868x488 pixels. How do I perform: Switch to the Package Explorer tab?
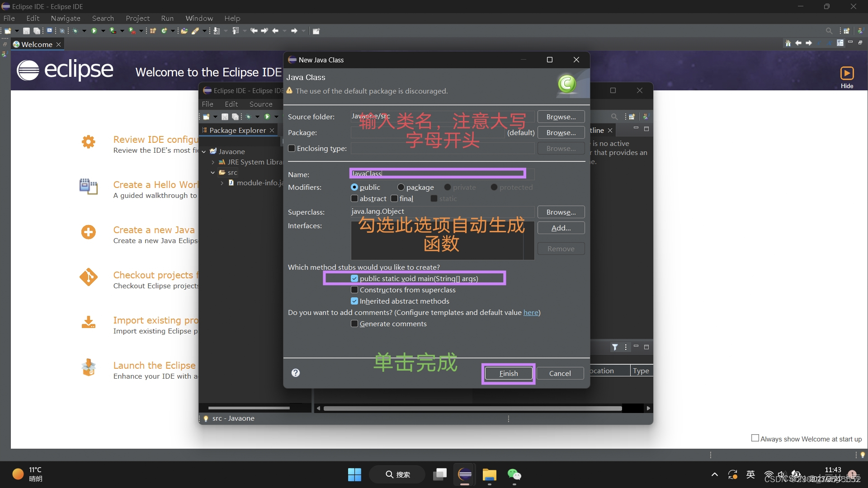(237, 130)
